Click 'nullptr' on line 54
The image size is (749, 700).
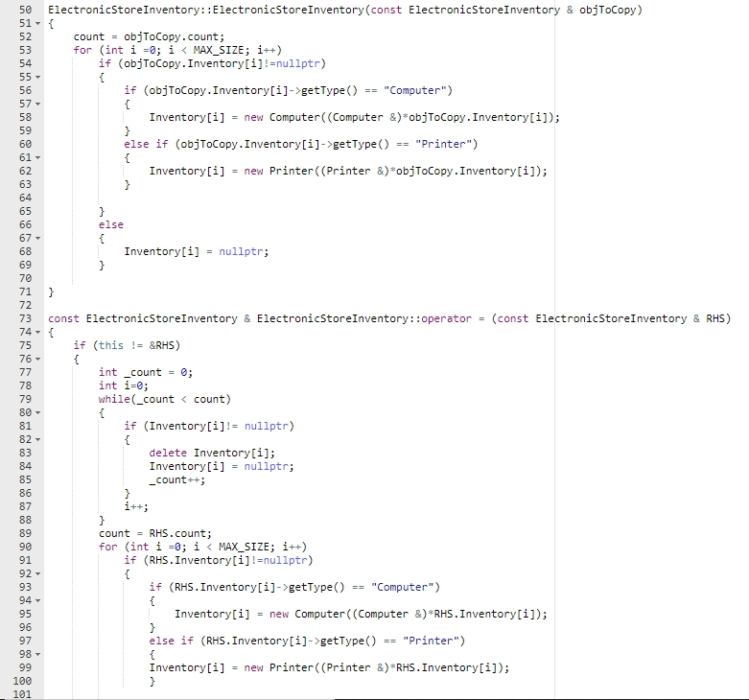pos(297,63)
